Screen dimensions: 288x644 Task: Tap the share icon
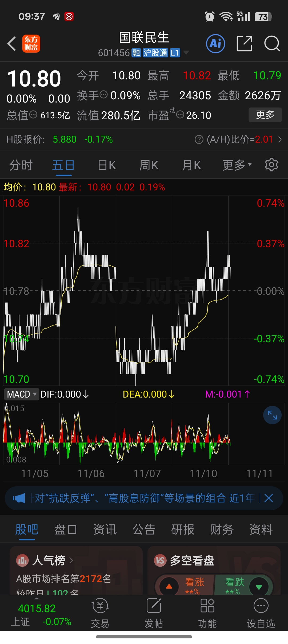coord(245,44)
